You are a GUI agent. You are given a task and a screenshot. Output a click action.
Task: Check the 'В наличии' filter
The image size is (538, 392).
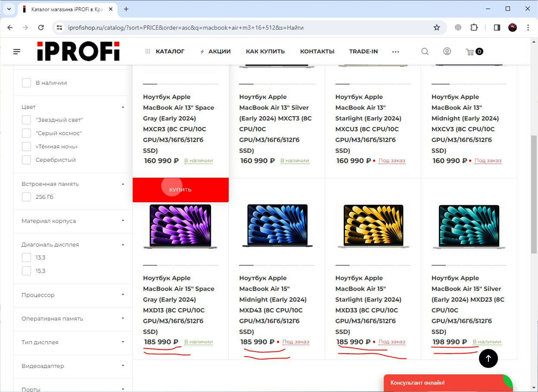tap(26, 83)
